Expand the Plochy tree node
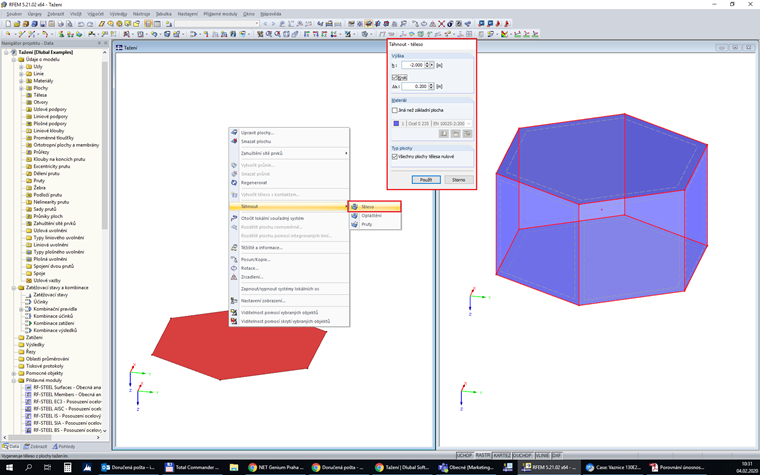This screenshot has width=760, height=475. coord(21,88)
